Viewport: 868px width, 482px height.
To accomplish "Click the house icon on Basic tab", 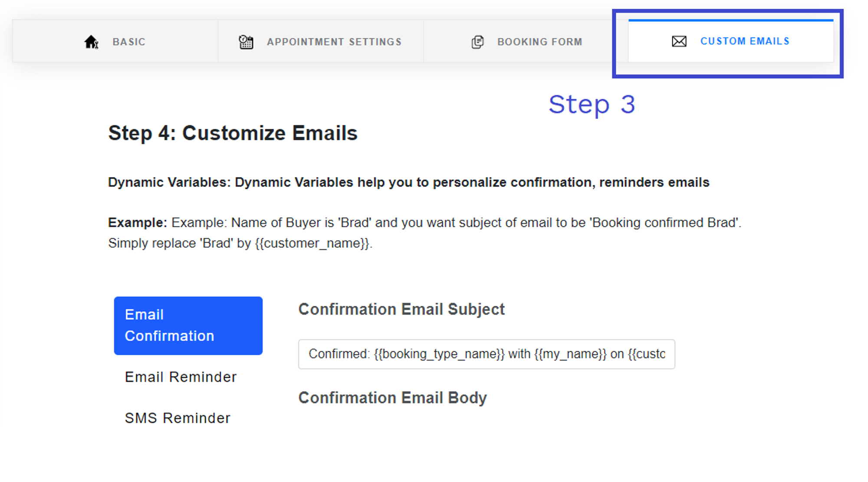I will click(91, 42).
